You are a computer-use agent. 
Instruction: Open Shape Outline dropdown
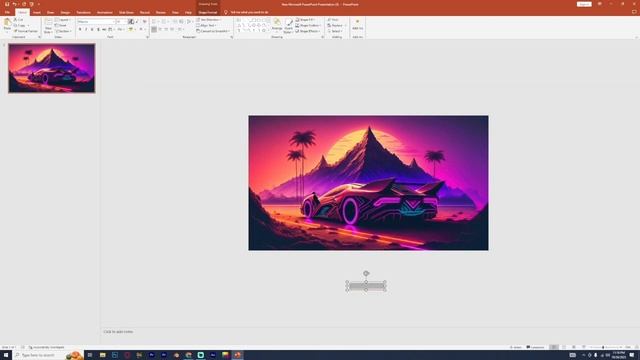pos(308,25)
